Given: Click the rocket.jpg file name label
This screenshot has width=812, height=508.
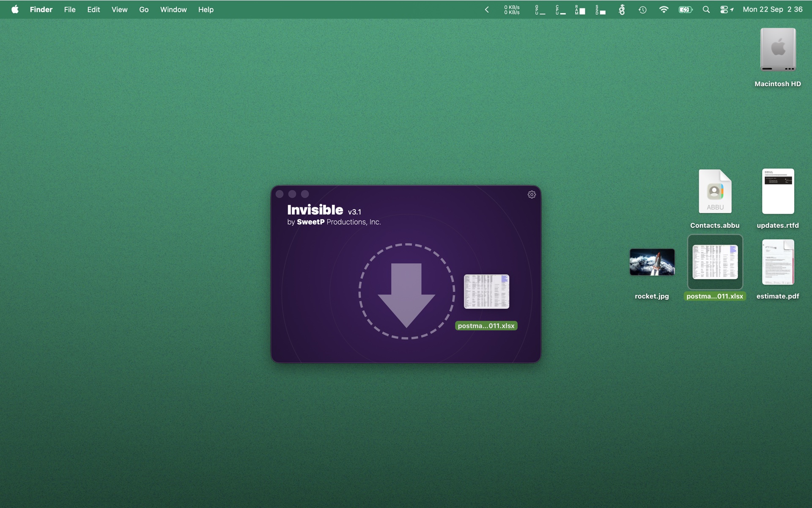Looking at the screenshot, I should pos(652,296).
